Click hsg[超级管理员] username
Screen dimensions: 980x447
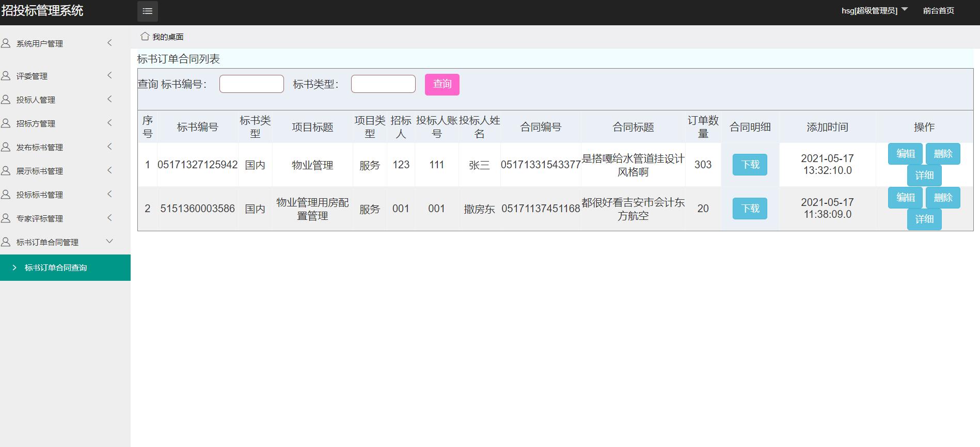point(870,10)
